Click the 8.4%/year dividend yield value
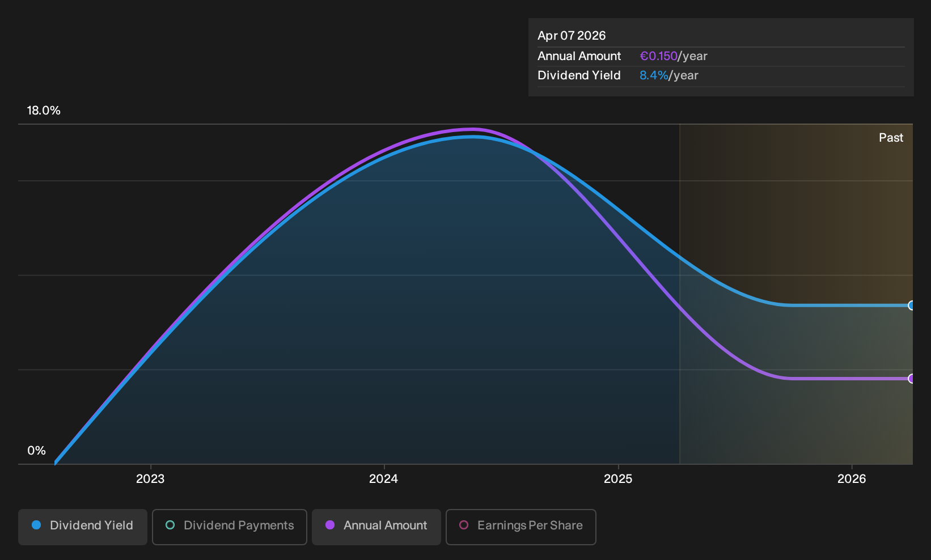The image size is (931, 560). click(x=669, y=75)
